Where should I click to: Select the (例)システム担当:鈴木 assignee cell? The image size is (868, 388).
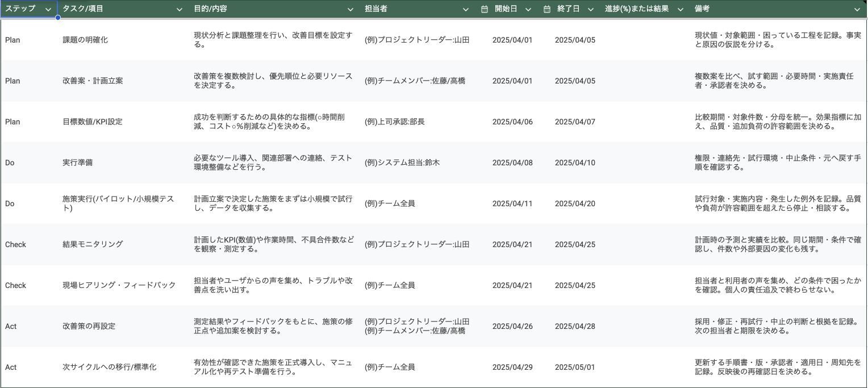click(418, 162)
